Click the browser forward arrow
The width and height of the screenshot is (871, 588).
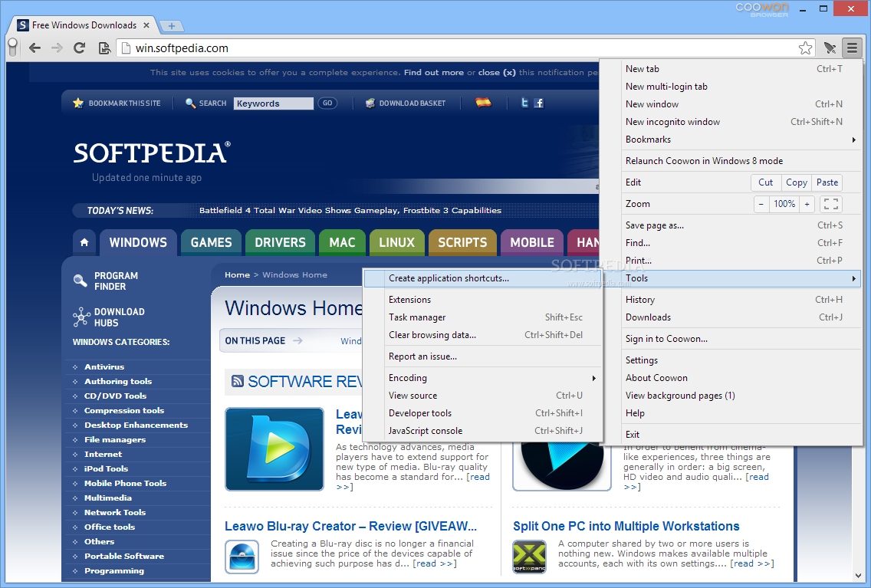click(57, 48)
